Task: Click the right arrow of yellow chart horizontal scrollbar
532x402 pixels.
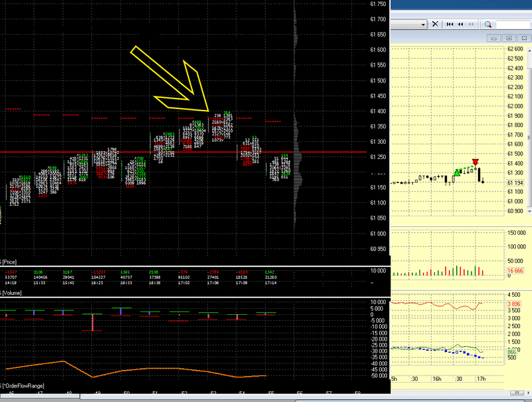Action: (529, 393)
